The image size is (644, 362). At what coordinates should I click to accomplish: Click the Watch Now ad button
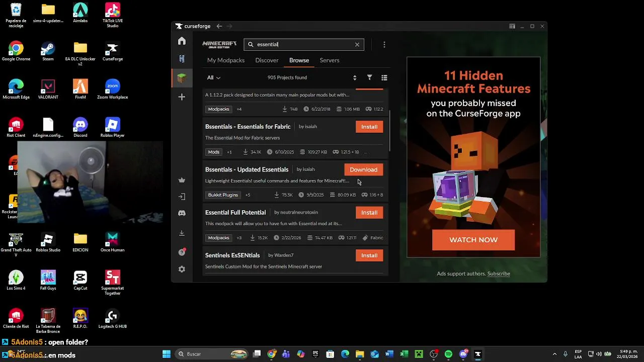point(473,240)
